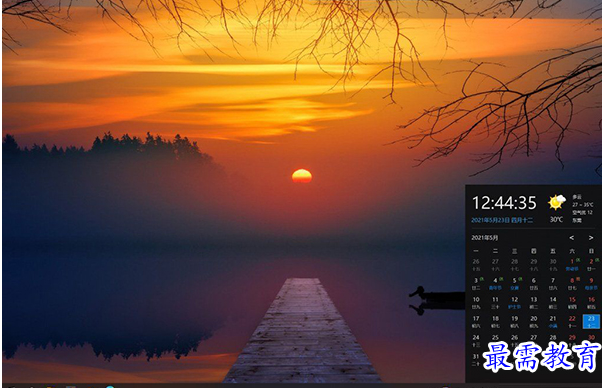Select May 9 in calendar

[591, 283]
